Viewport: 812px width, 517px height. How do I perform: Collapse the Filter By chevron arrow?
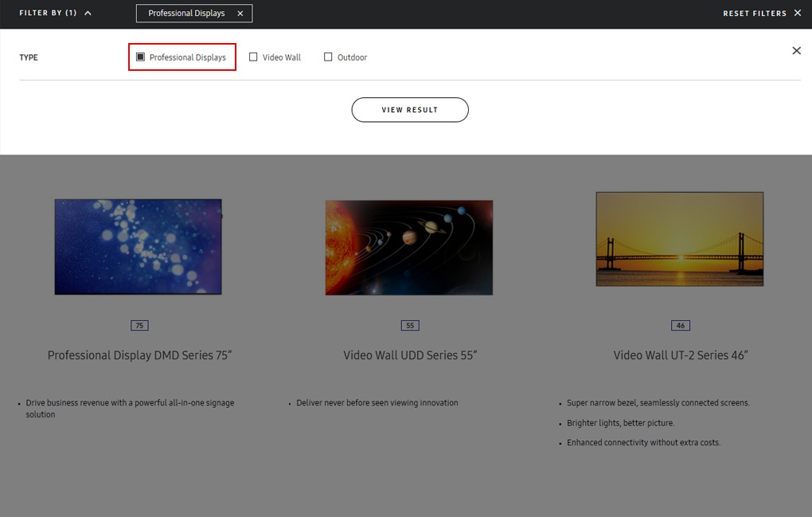[x=88, y=13]
